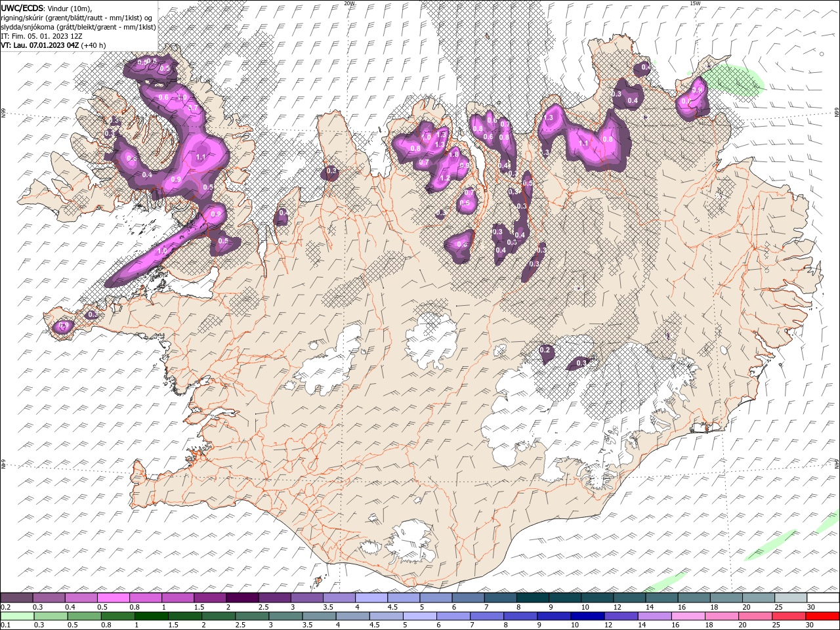
Task: Pick the lower legend swatch labeled 7
Action: tap(486, 616)
